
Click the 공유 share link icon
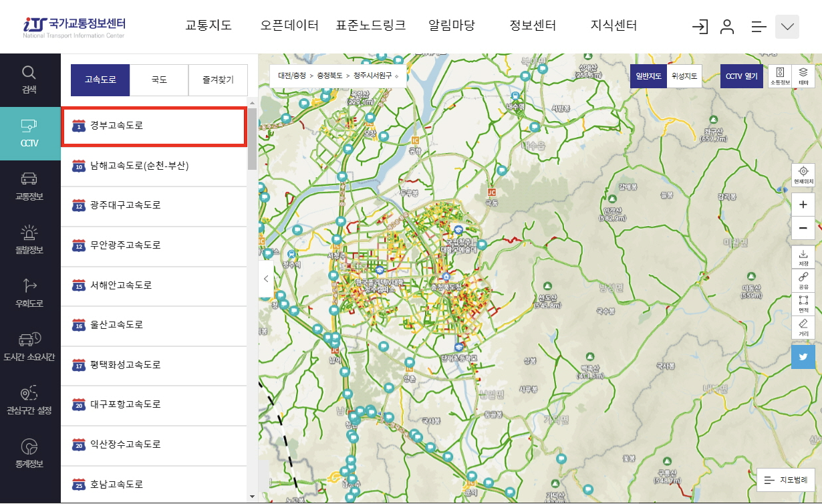coord(803,281)
